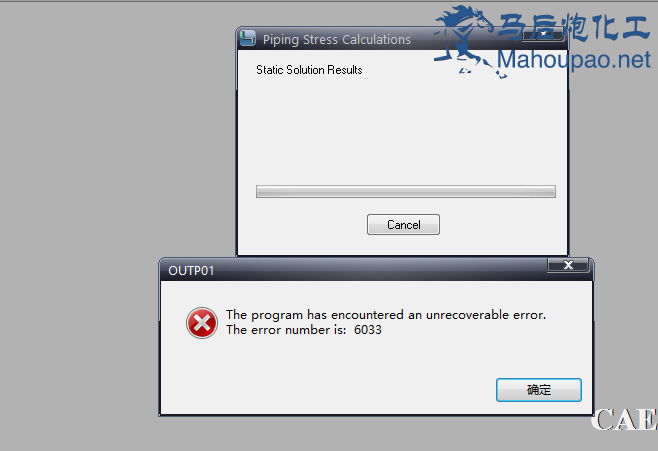Click the white CAE watermark
The height and width of the screenshot is (451, 658).
(x=624, y=420)
